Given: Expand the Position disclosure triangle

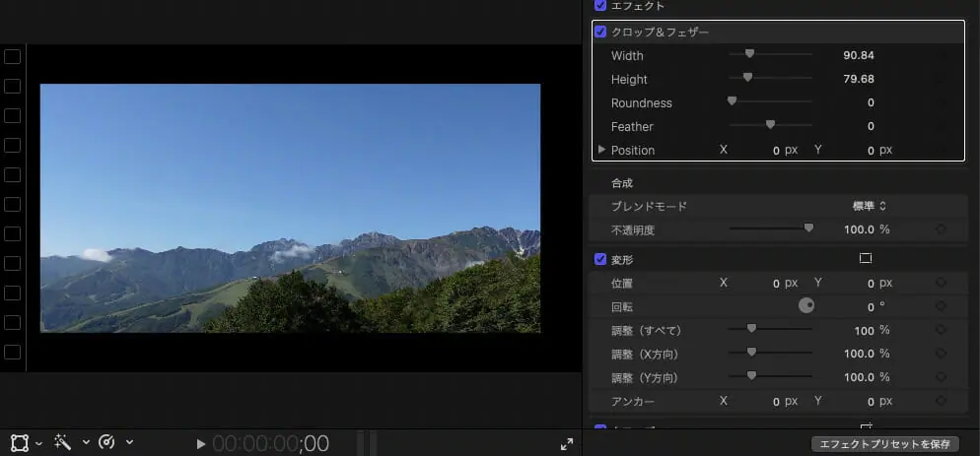Looking at the screenshot, I should point(601,150).
